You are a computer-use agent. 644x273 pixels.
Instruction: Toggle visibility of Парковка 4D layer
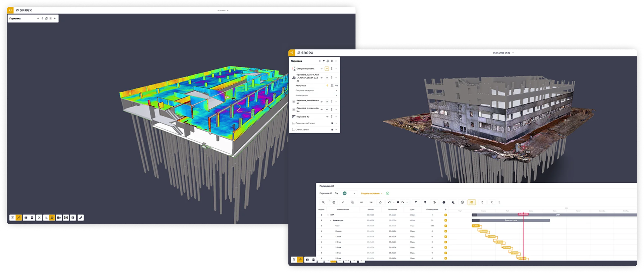[x=327, y=117]
